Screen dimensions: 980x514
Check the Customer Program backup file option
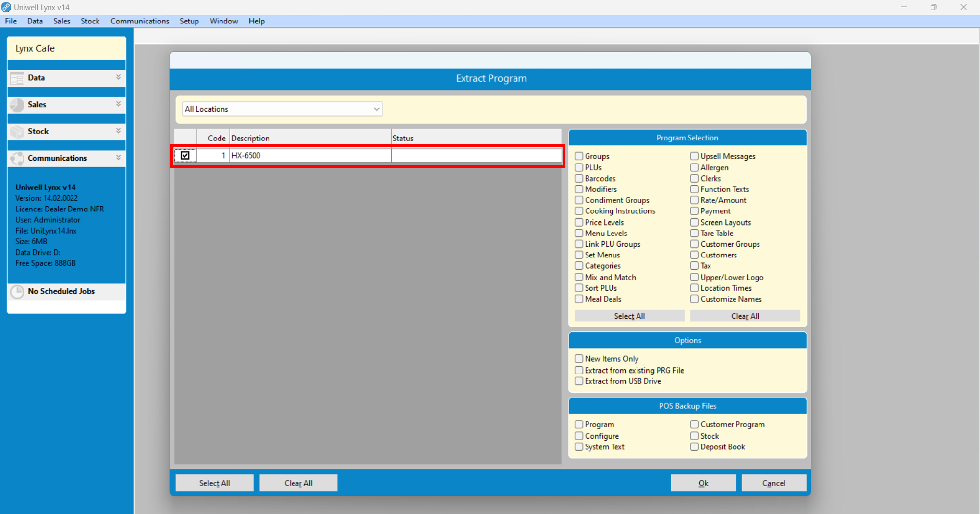click(x=694, y=424)
